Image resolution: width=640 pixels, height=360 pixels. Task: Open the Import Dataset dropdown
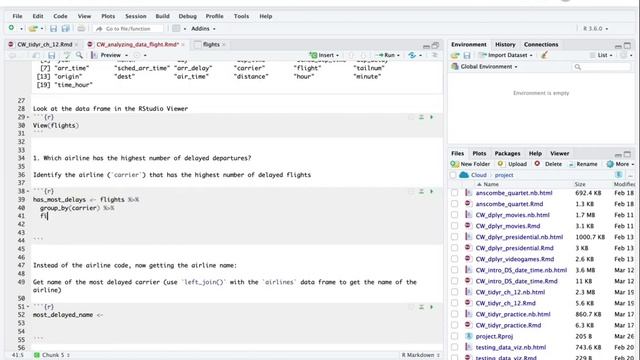[x=506, y=55]
